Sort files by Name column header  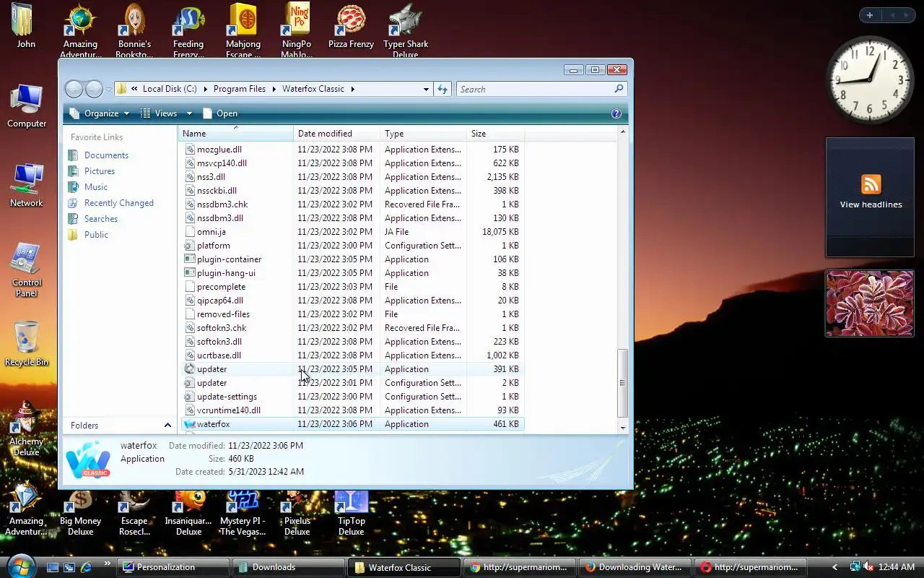(x=236, y=134)
